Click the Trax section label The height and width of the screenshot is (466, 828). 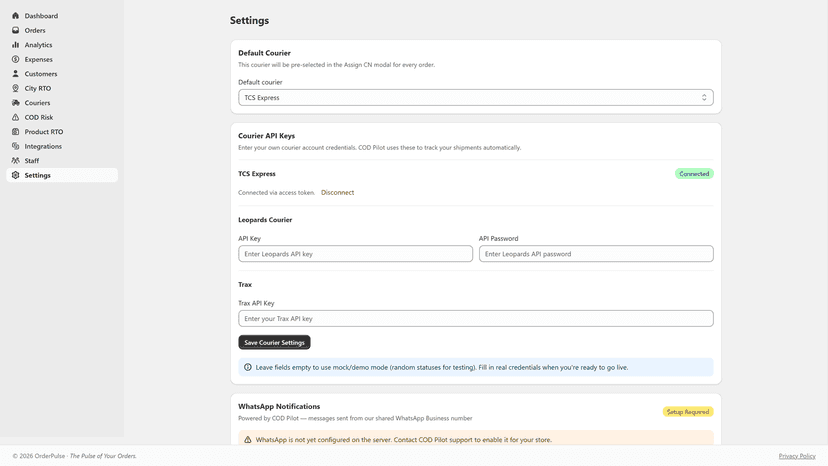point(245,284)
